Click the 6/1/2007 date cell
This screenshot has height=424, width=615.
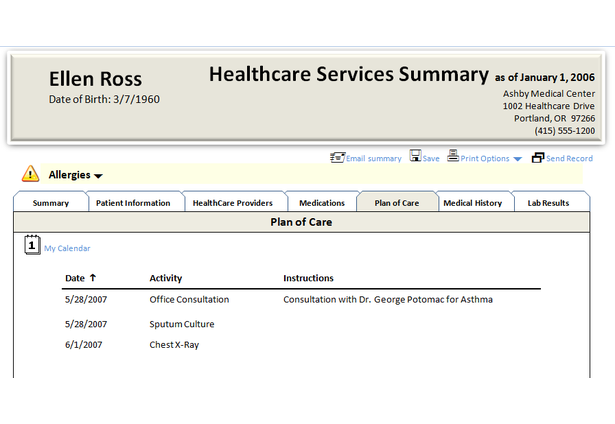tap(84, 345)
